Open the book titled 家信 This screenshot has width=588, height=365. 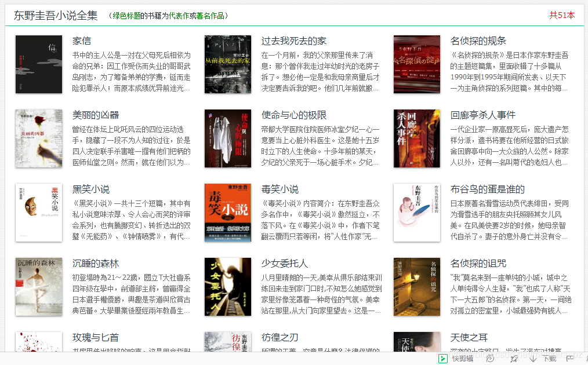(82, 41)
